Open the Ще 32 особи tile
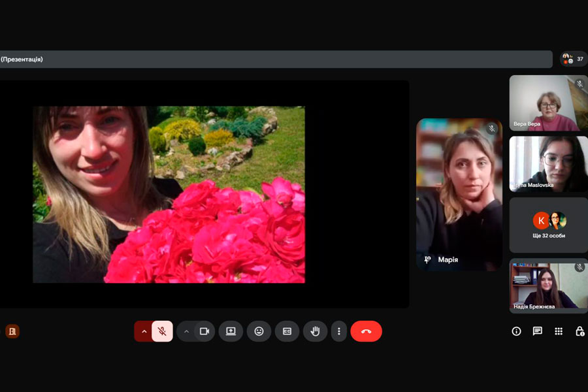Image resolution: width=588 pixels, height=392 pixels. [x=549, y=225]
